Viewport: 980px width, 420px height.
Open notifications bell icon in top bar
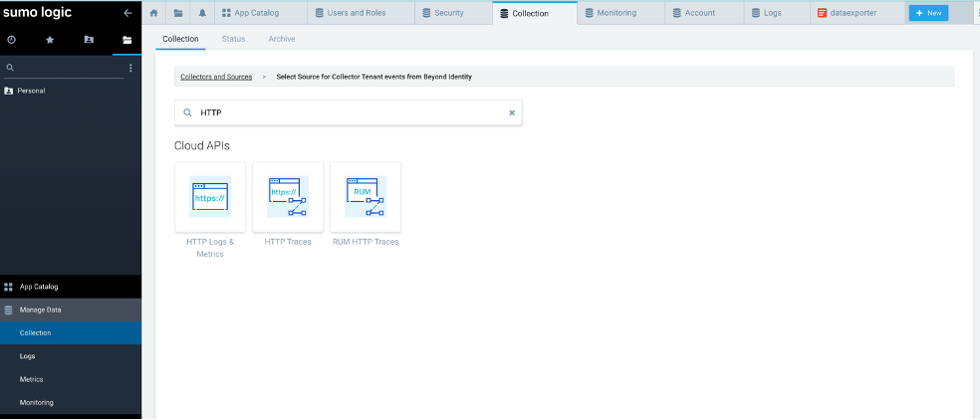coord(203,13)
